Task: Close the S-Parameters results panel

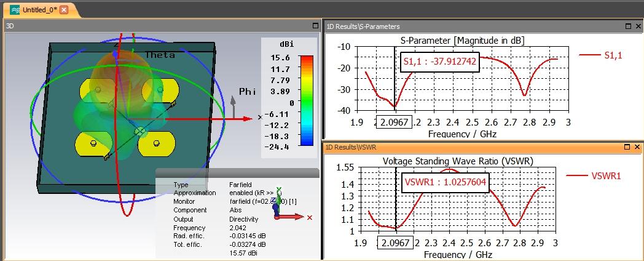Action: [637, 26]
